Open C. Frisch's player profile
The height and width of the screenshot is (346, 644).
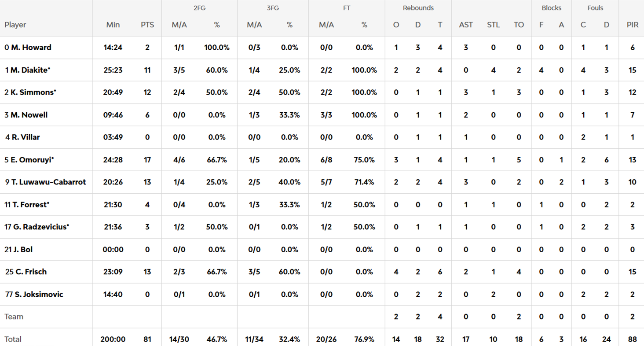(x=31, y=272)
